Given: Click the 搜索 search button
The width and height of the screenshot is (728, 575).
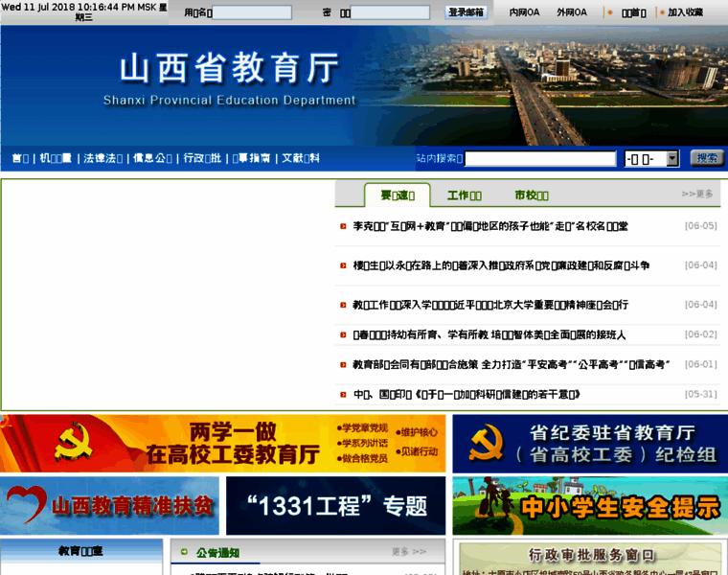Looking at the screenshot, I should tap(707, 158).
